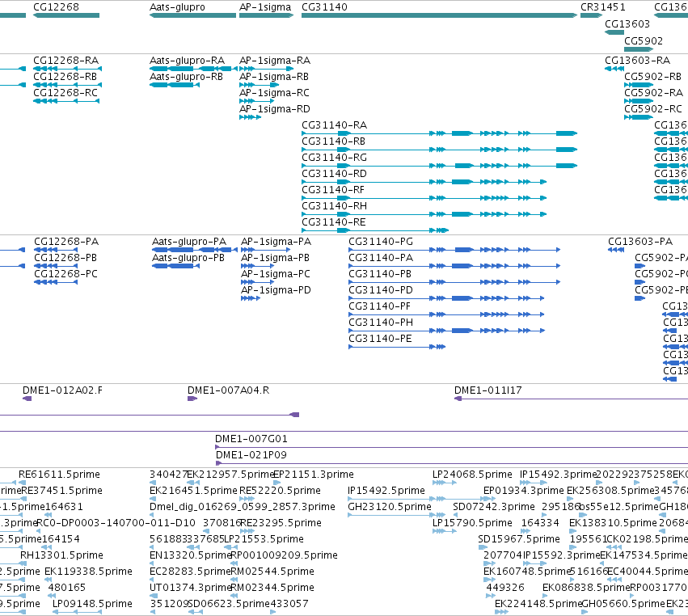Select the CG31140-RE transcript label
The image size is (688, 616).
333,222
